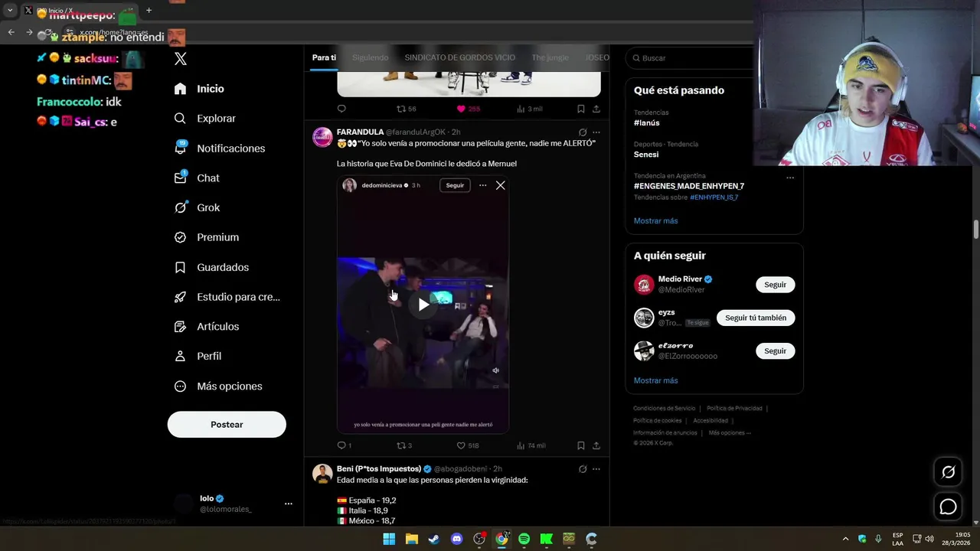Open FARANDULA profile avatar

tap(322, 137)
